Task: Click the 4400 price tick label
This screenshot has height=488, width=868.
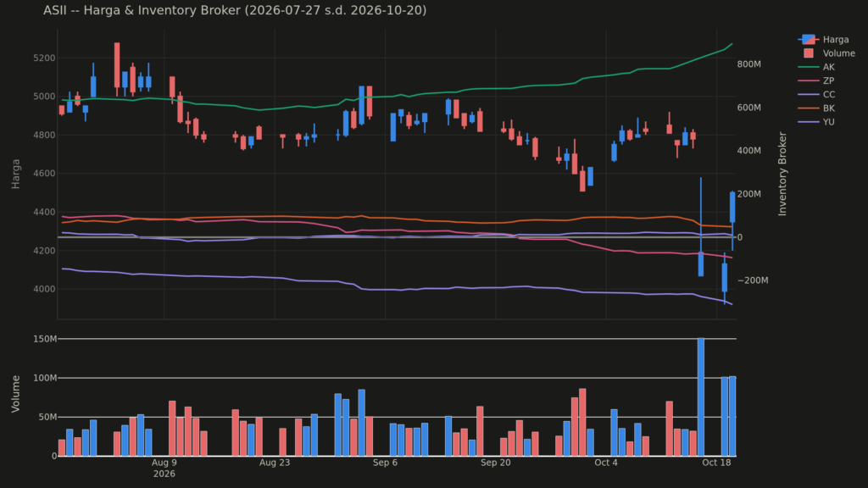Action: pyautogui.click(x=44, y=212)
